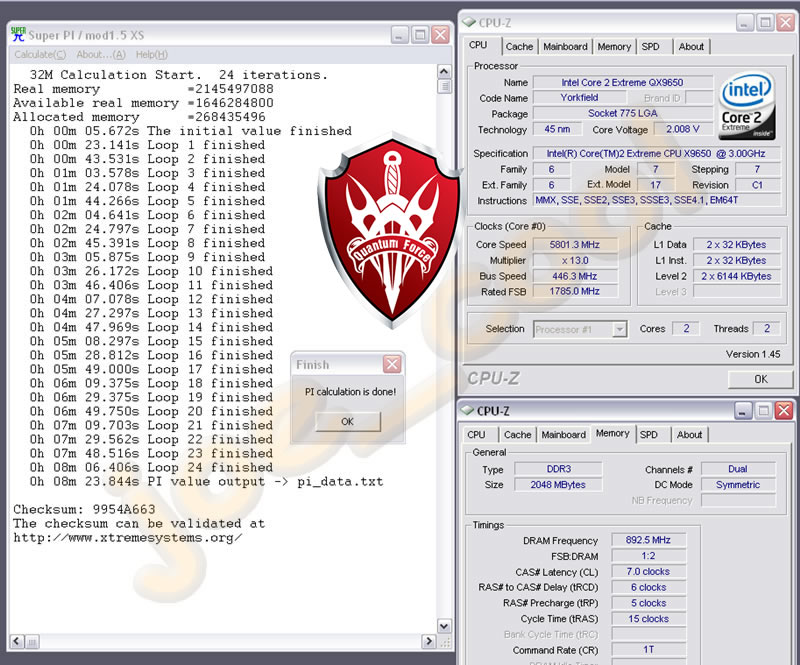Click the Intel Core 2 Extreme logo
The image size is (800, 665).
[746, 106]
